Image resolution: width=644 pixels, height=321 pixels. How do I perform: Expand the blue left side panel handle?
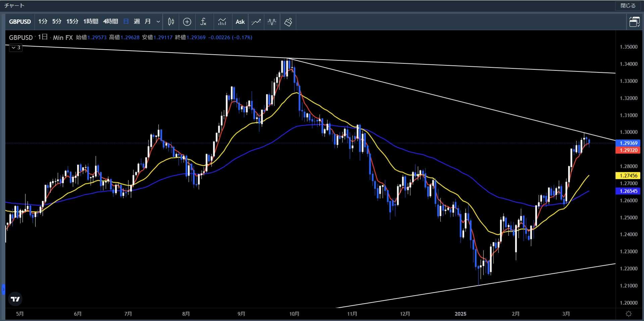coord(3,289)
